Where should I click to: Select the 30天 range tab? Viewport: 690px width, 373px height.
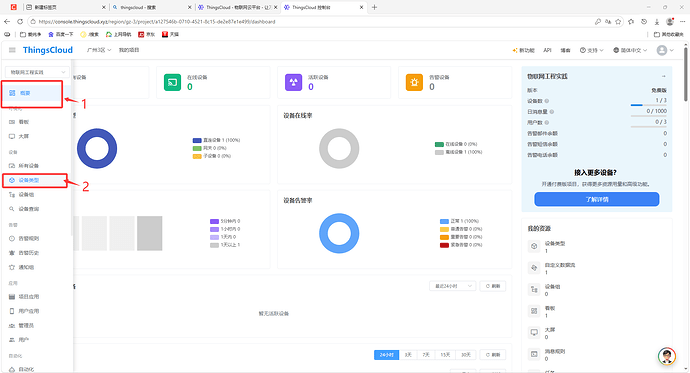click(466, 355)
